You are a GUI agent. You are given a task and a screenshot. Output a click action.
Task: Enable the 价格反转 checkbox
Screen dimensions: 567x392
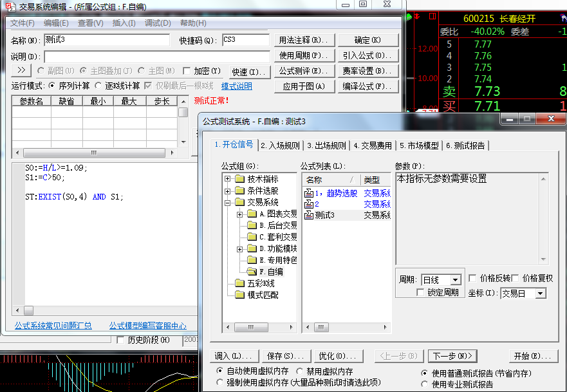point(472,278)
